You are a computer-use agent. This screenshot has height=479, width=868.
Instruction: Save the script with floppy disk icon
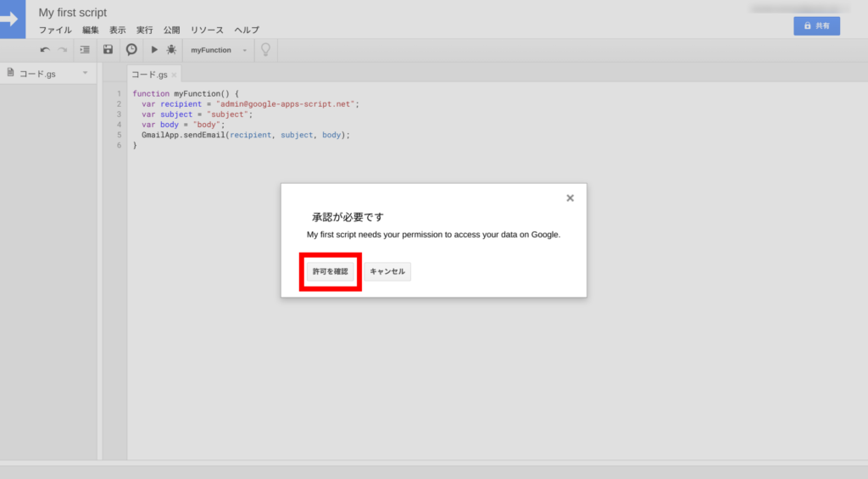(x=108, y=50)
